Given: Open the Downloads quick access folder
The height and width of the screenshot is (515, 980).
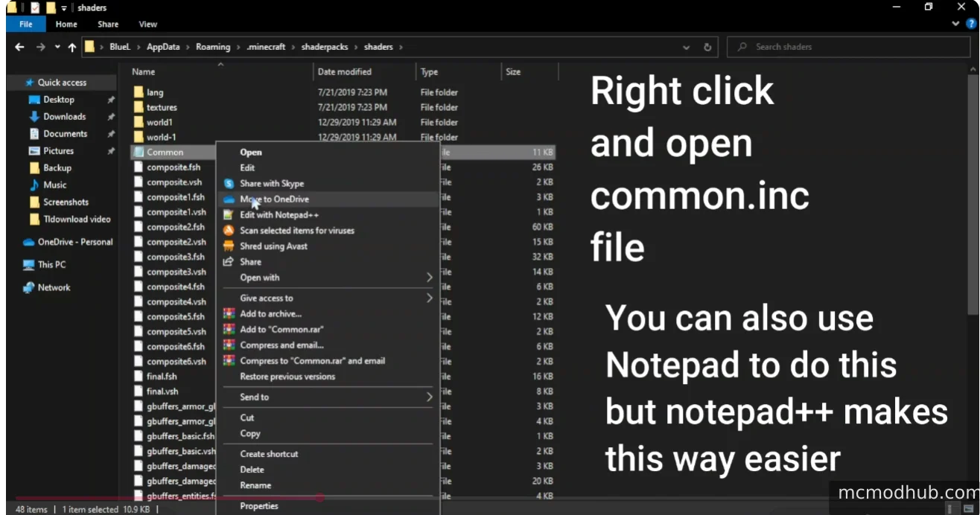Looking at the screenshot, I should tap(64, 117).
